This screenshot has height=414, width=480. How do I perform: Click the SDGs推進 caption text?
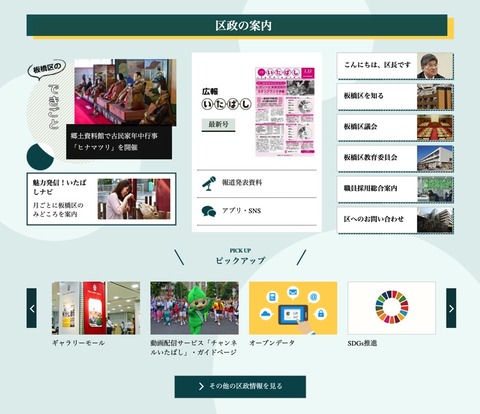coord(362,343)
